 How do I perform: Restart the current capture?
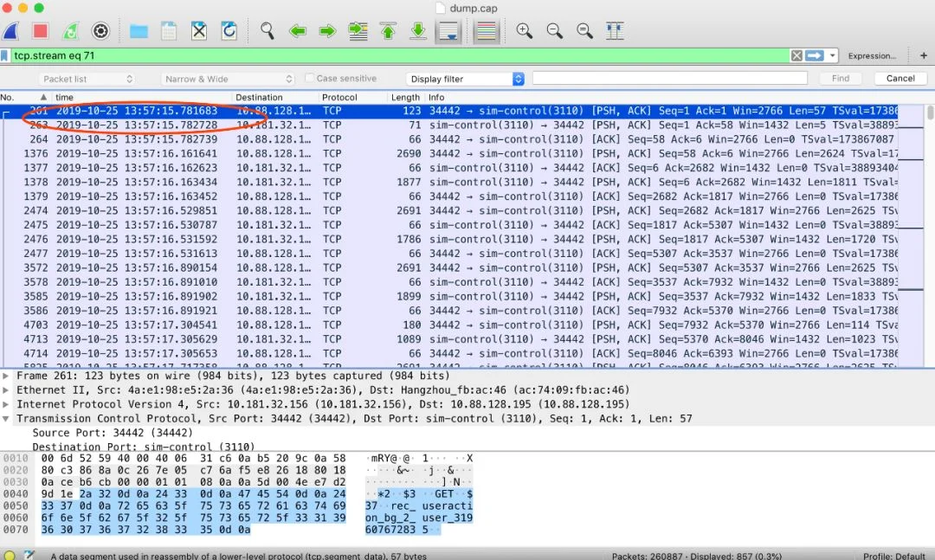point(70,31)
